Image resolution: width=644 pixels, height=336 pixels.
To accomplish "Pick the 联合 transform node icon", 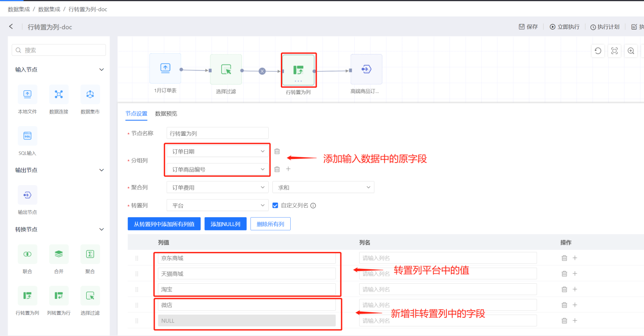I will pyautogui.click(x=27, y=254).
